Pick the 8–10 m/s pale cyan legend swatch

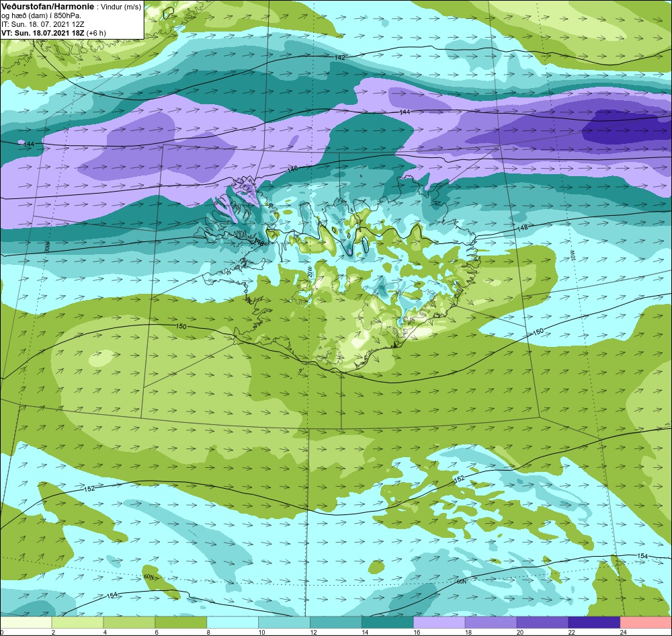pyautogui.click(x=233, y=622)
